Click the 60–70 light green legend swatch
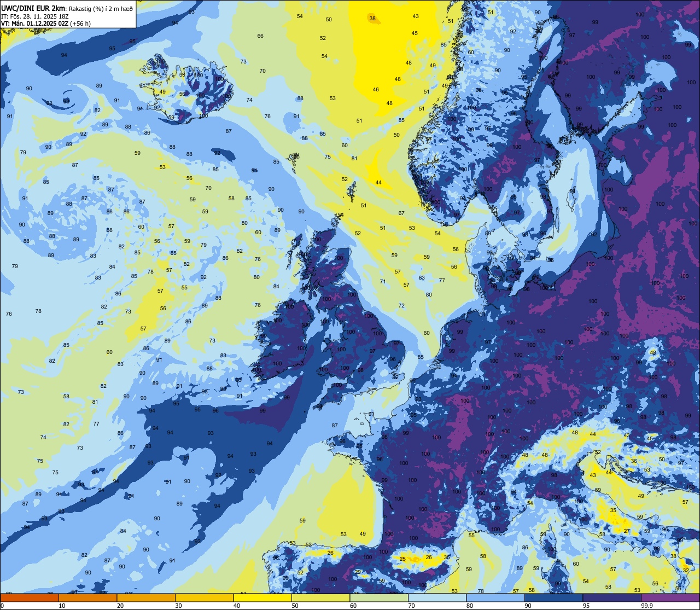 [x=379, y=597]
